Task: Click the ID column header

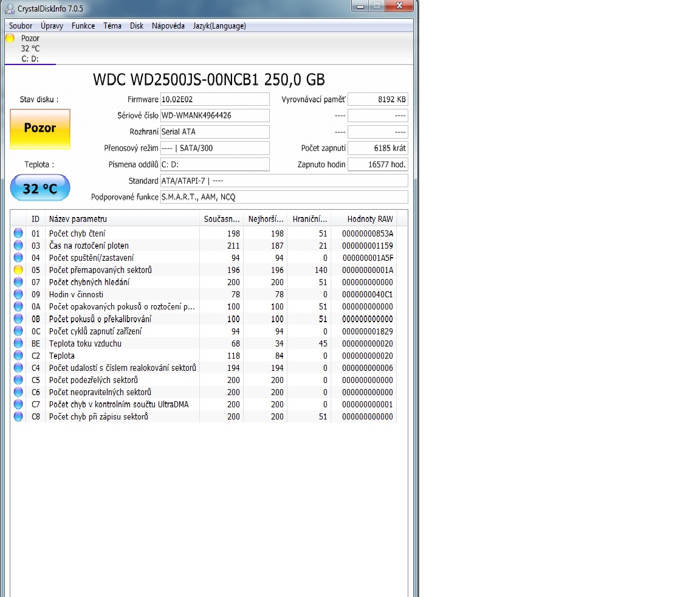Action: tap(36, 219)
